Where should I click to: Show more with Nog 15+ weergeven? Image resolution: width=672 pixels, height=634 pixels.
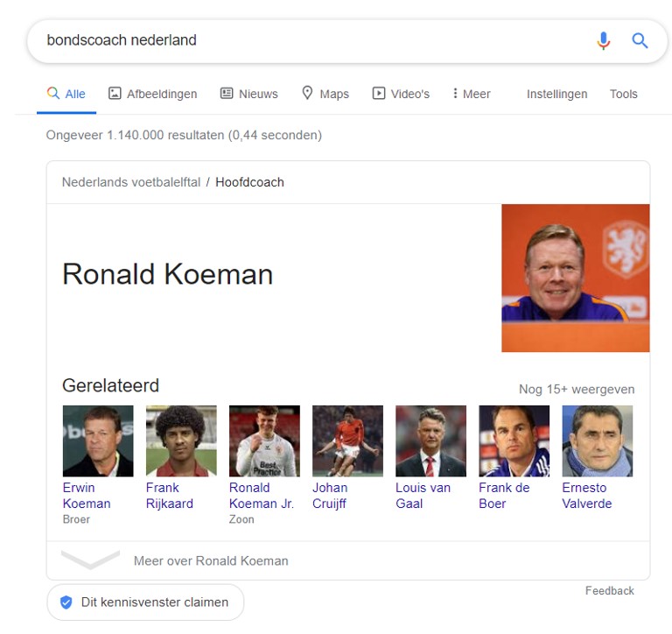(577, 390)
